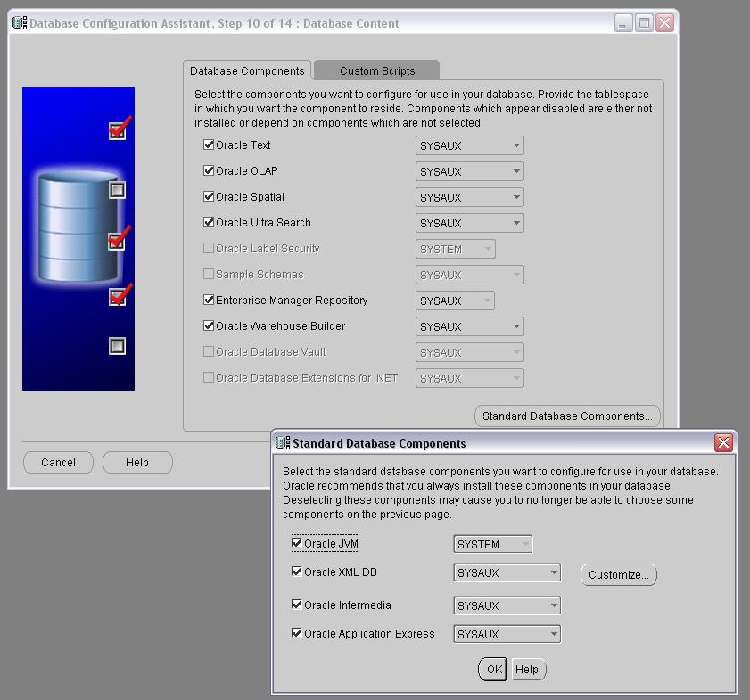750x700 pixels.
Task: Switch to the Custom Scripts tab
Action: 376,71
